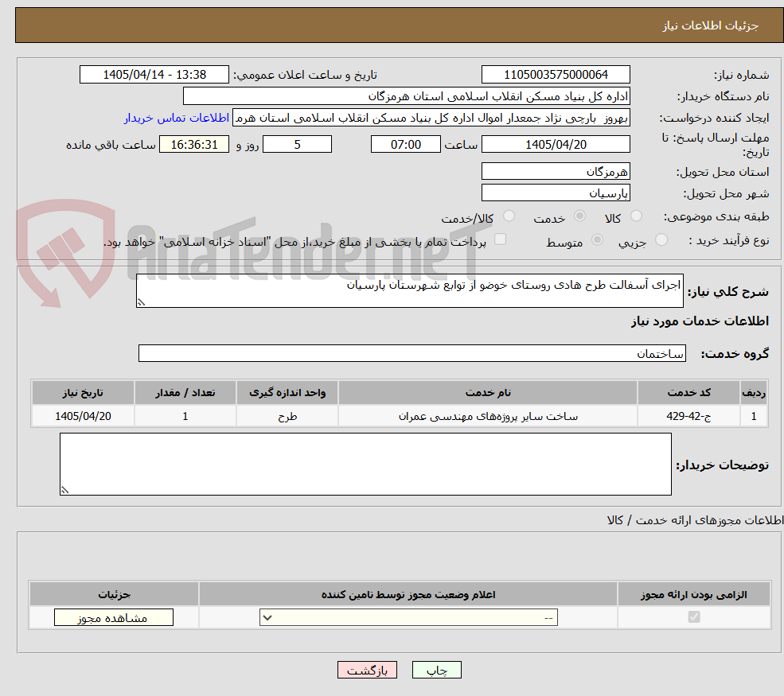Image resolution: width=784 pixels, height=696 pixels.
Task: Select the کالا radio button
Action: [636, 216]
